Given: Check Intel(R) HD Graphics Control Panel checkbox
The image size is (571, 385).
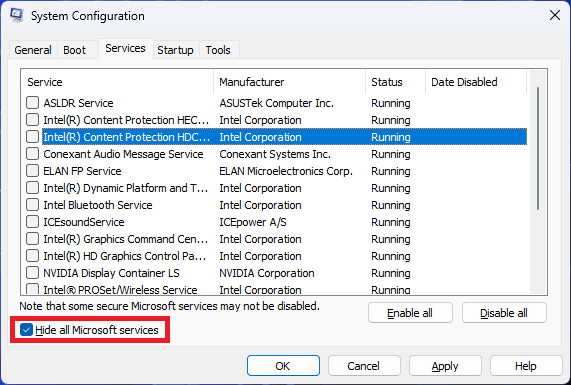Looking at the screenshot, I should 32,256.
